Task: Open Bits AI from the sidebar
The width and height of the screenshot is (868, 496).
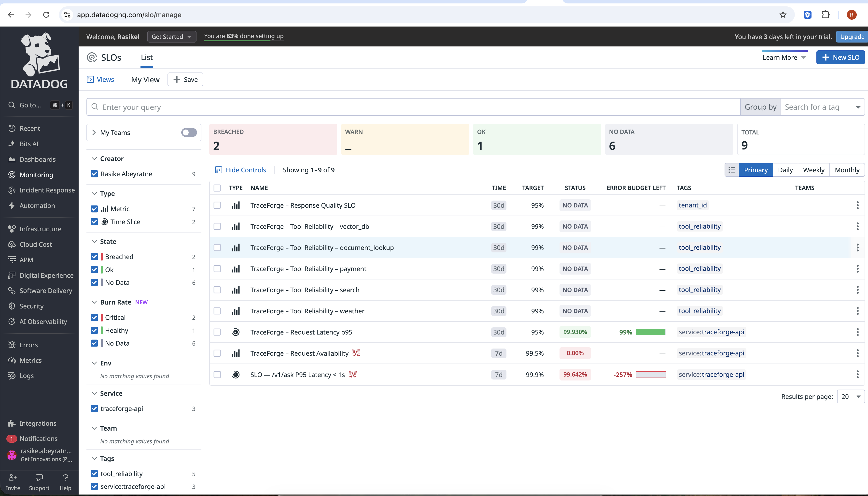Action: coord(29,144)
